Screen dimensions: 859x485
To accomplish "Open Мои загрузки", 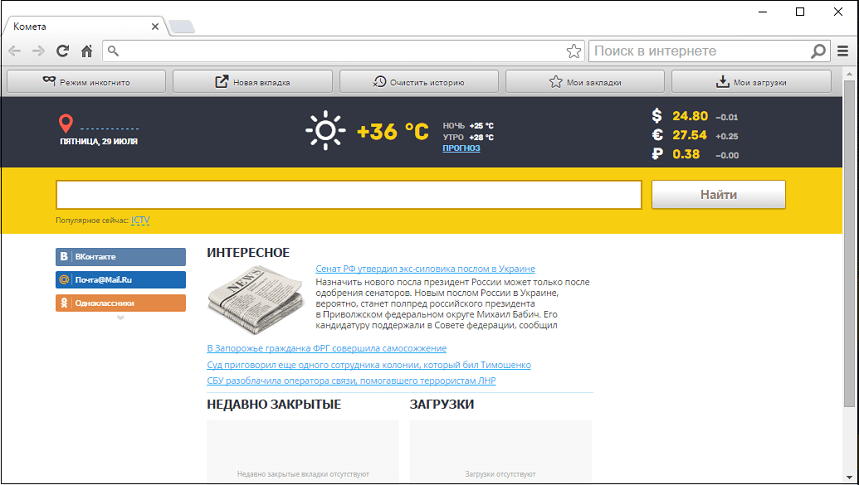I will [751, 82].
